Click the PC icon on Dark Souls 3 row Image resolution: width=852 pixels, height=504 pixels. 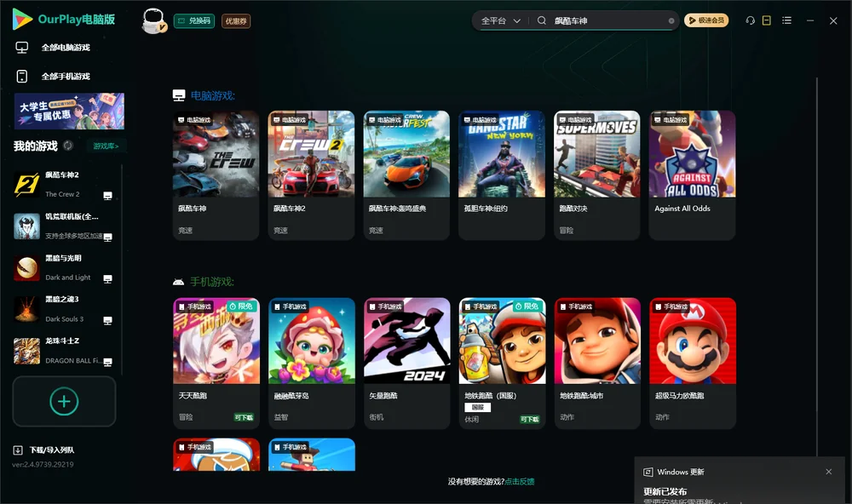coord(107,320)
